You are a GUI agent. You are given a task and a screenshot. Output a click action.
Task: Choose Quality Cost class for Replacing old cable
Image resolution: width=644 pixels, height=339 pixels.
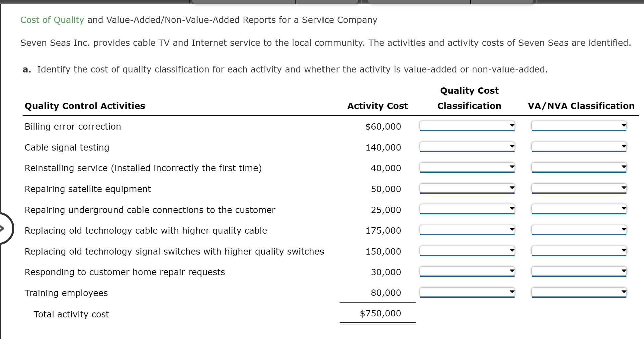pos(467,230)
